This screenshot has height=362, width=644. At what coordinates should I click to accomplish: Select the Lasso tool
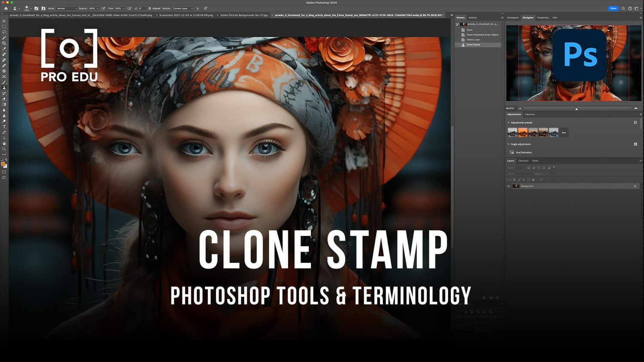[x=4, y=32]
